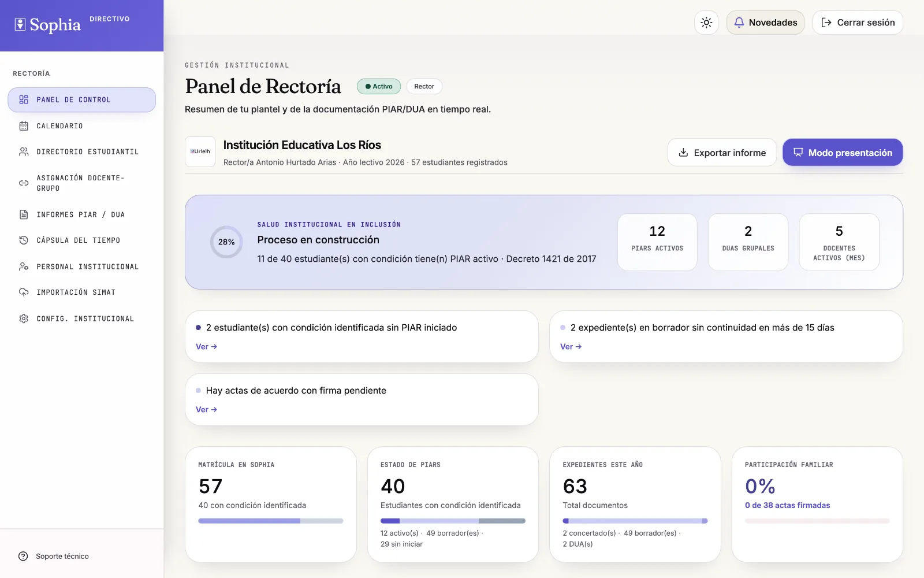Image resolution: width=924 pixels, height=578 pixels.
Task: Click the 0% Participación Familiar value
Action: tap(760, 486)
